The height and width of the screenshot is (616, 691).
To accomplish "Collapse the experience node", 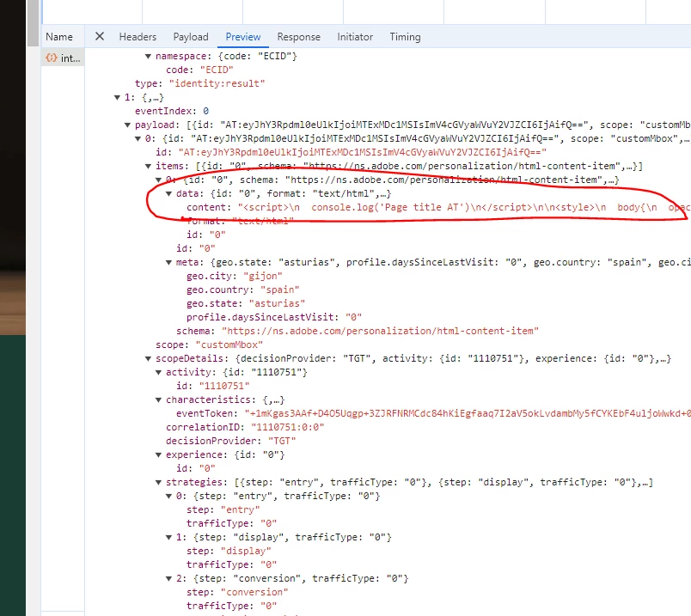I will [158, 454].
